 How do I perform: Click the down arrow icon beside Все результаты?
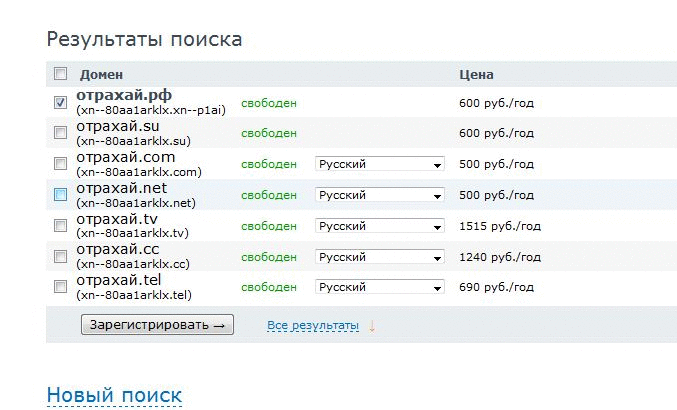pyautogui.click(x=372, y=326)
